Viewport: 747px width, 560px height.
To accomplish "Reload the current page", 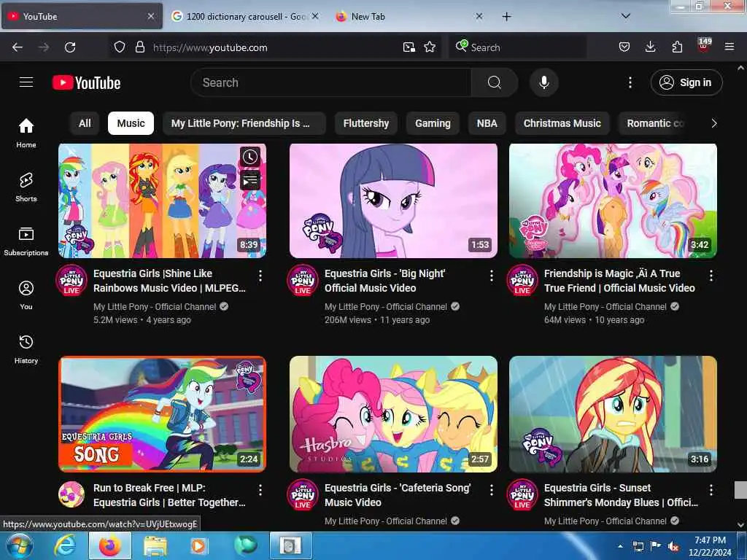I will coord(70,47).
